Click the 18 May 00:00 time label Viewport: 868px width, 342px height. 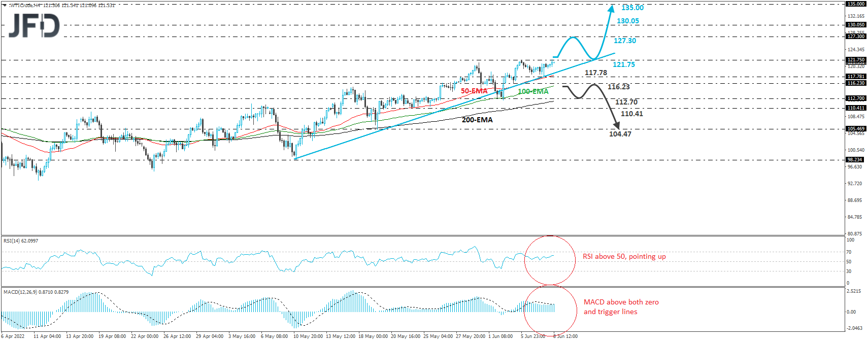click(373, 336)
